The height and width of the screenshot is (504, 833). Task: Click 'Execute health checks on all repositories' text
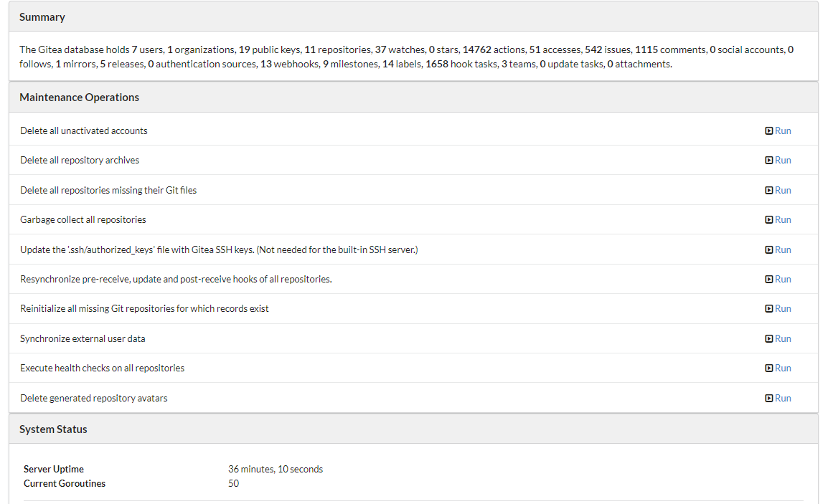(102, 368)
